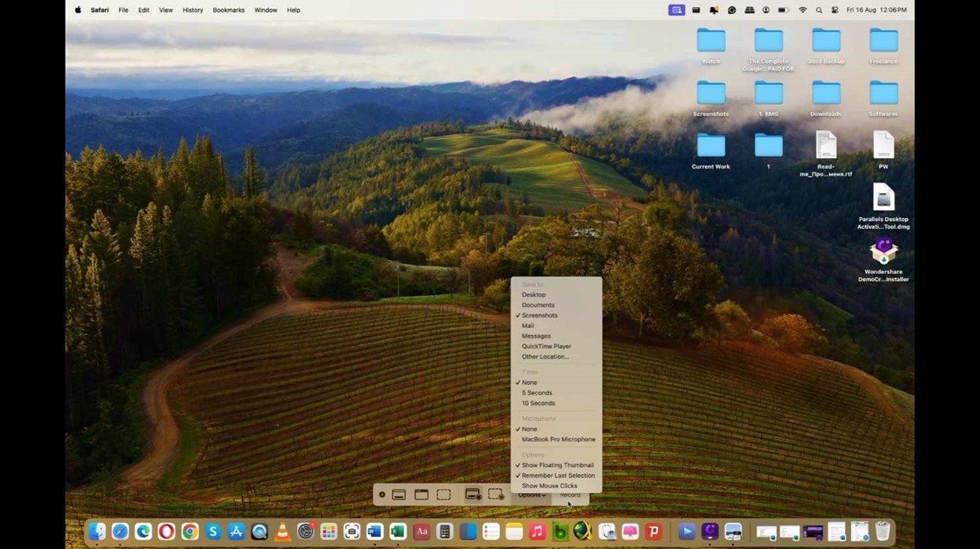Pick Other Location... in Options menu

click(545, 356)
